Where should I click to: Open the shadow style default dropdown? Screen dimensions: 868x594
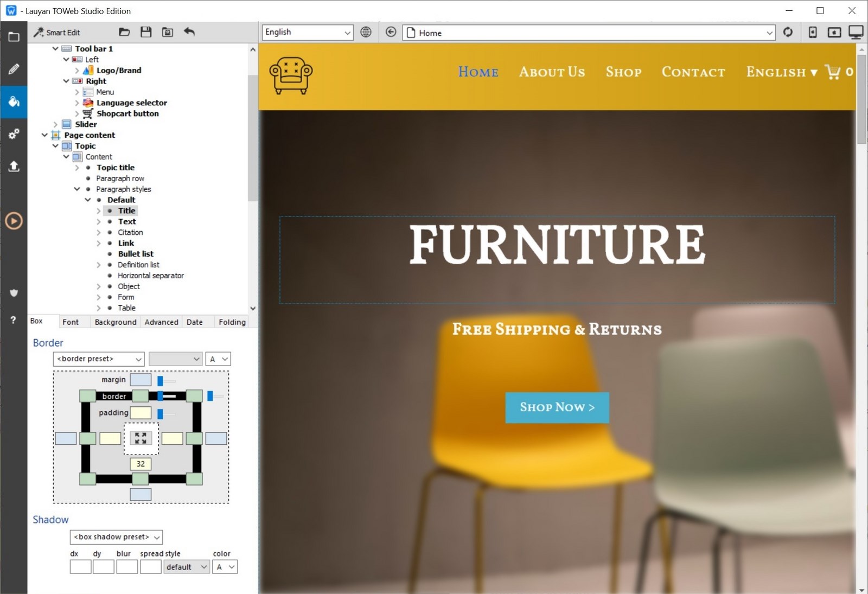tap(187, 567)
